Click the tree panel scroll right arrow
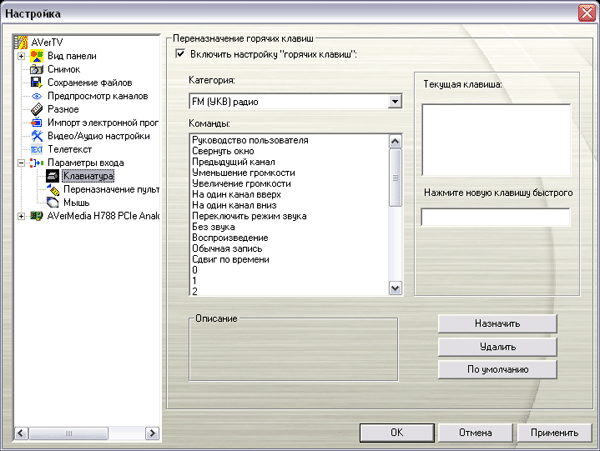This screenshot has height=451, width=600. (152, 433)
